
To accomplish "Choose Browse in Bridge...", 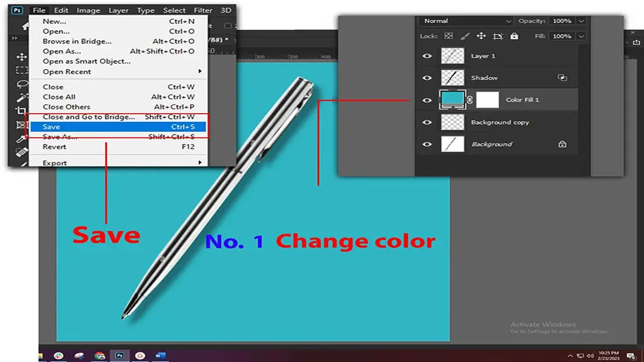I will [x=118, y=41].
